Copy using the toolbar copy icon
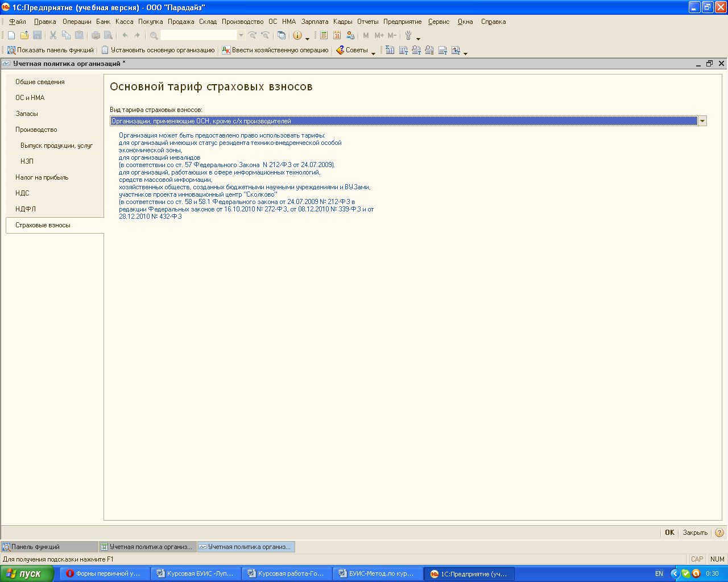Screen dimensions: 728x582 (66, 35)
